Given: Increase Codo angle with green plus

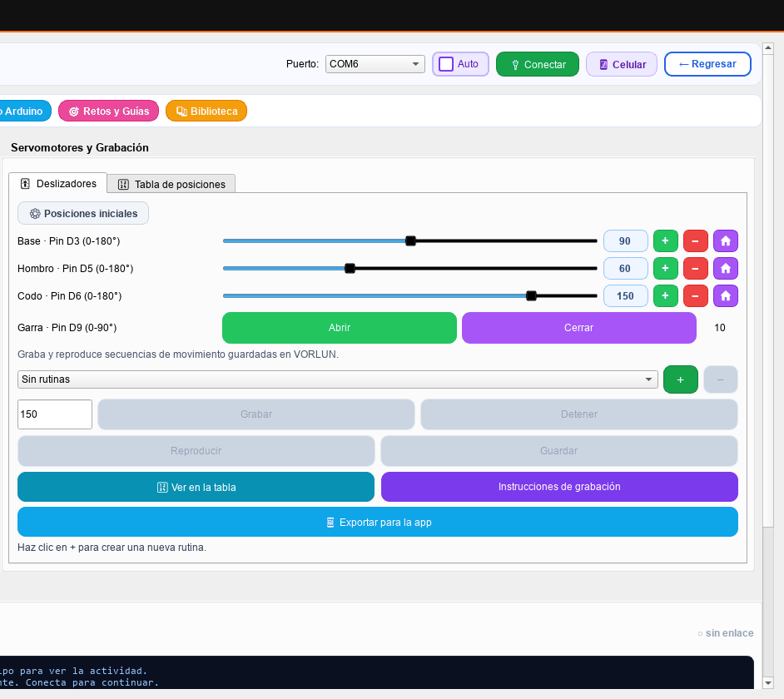Looking at the screenshot, I should 666,296.
